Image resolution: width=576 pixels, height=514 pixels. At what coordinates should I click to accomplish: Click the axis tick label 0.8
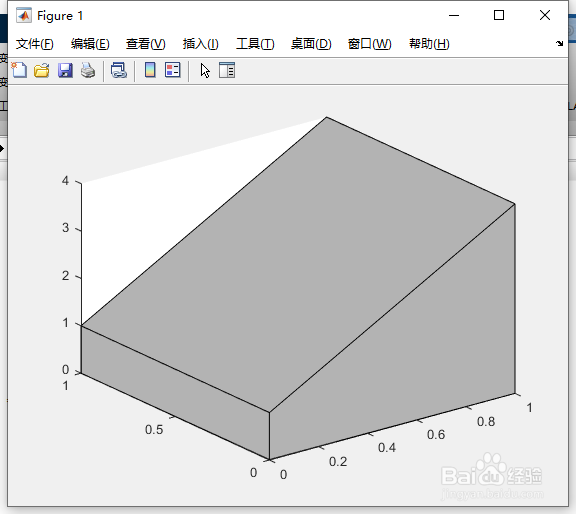tap(486, 421)
